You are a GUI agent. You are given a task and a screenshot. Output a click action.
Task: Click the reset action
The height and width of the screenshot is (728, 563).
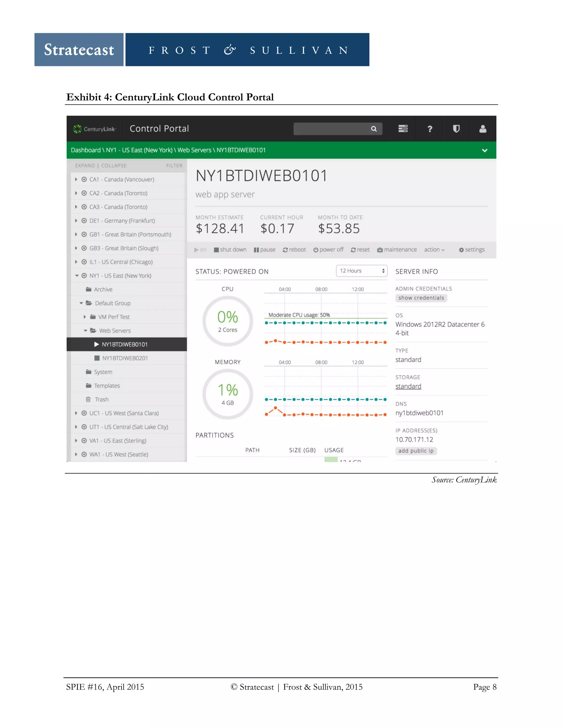[360, 250]
